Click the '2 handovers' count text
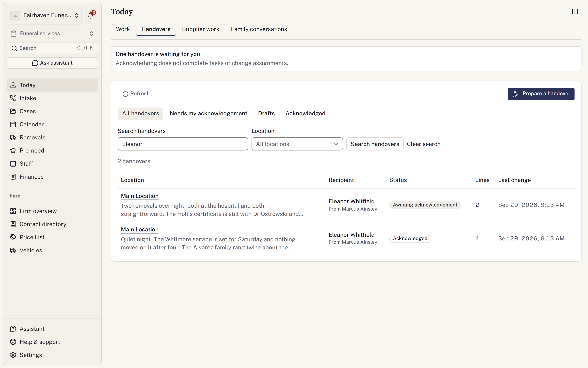The image size is (588, 368). pyautogui.click(x=134, y=161)
